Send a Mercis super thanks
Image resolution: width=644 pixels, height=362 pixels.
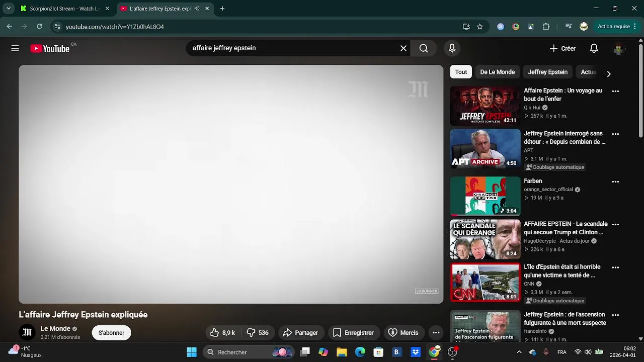(x=404, y=333)
